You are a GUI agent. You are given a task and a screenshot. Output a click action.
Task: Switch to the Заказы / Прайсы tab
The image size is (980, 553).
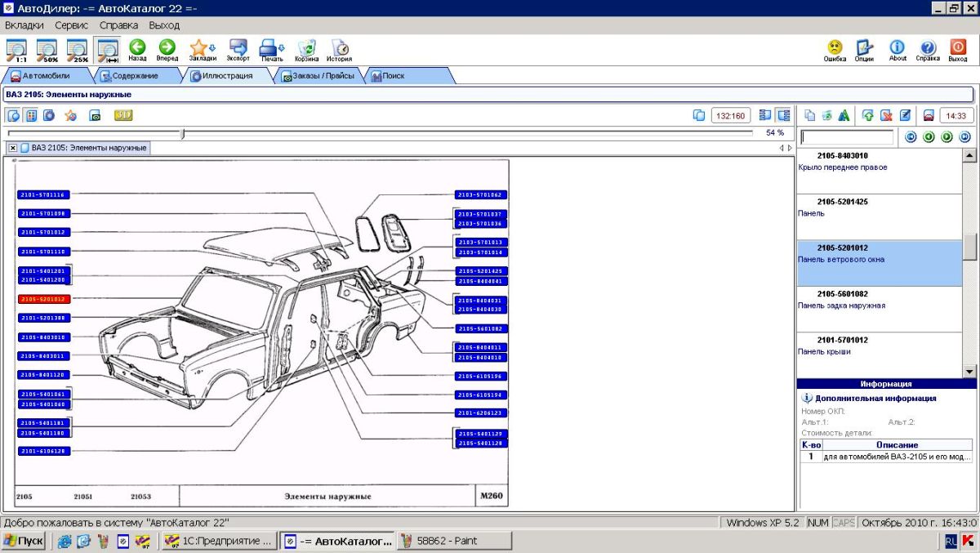(318, 75)
